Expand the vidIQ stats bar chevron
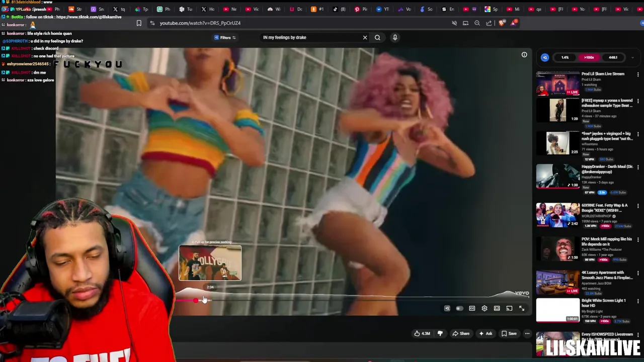 click(x=632, y=57)
